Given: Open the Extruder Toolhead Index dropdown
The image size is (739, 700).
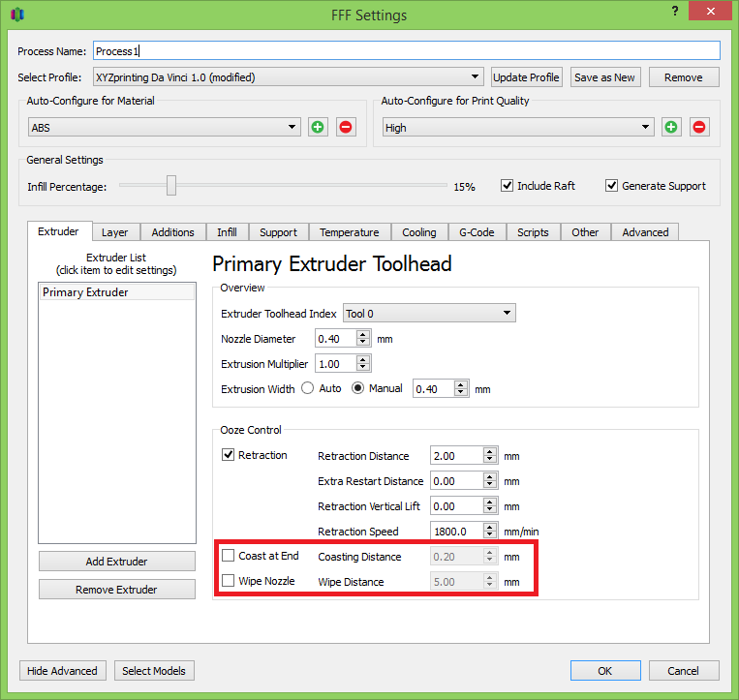Looking at the screenshot, I should click(x=429, y=314).
